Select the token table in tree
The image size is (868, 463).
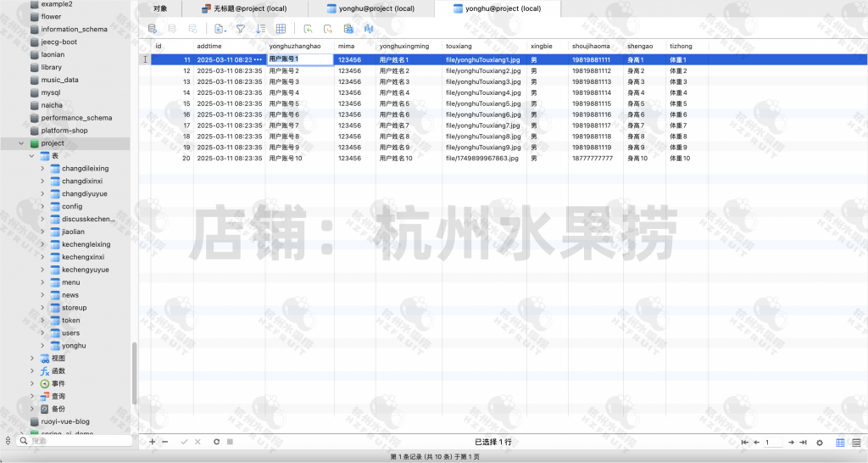click(x=70, y=320)
